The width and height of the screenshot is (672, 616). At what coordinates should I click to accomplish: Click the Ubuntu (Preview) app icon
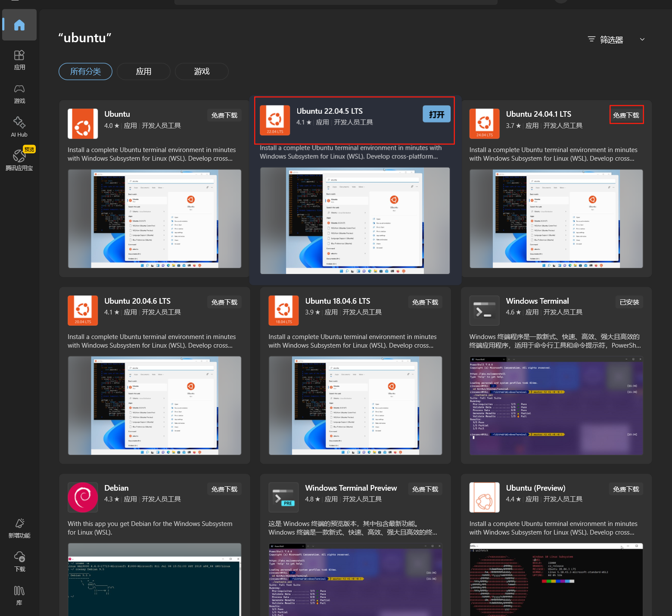click(x=484, y=498)
